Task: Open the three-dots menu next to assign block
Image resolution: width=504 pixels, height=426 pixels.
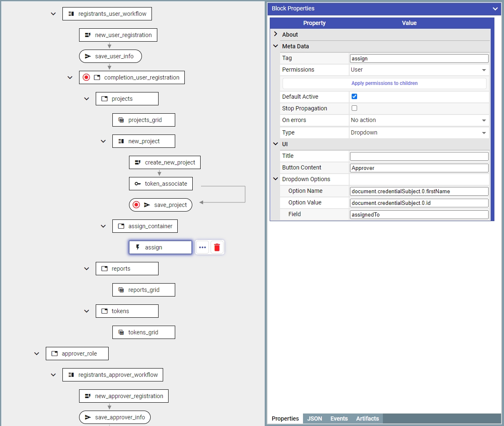Action: coord(202,247)
